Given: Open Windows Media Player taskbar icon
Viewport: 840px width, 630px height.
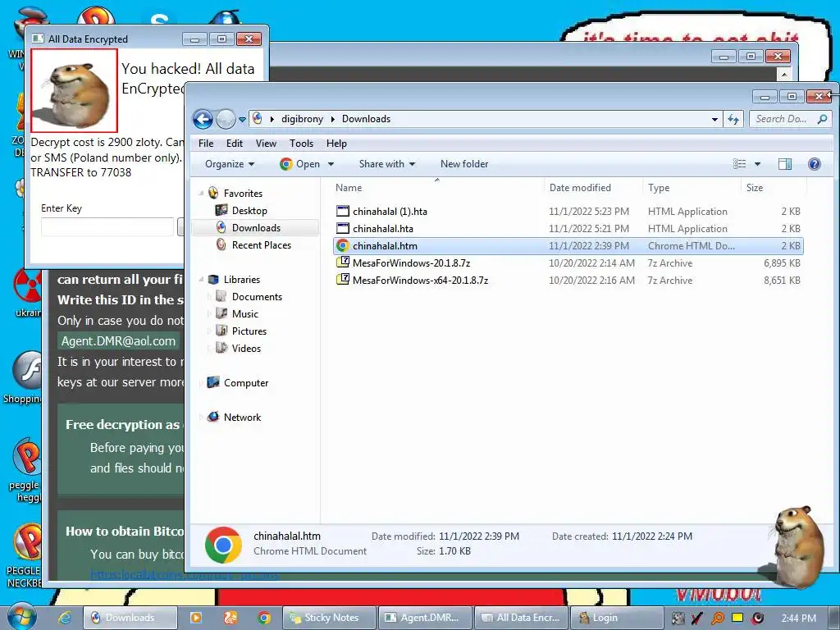Looking at the screenshot, I should (196, 618).
